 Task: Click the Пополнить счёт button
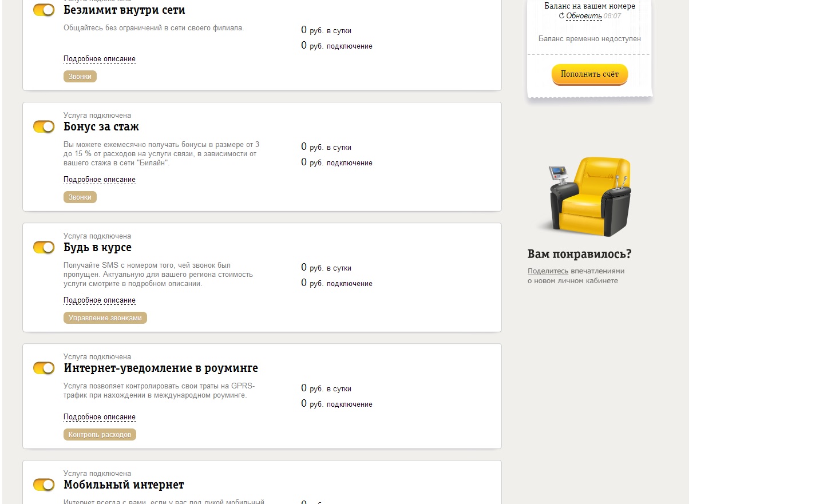click(589, 74)
